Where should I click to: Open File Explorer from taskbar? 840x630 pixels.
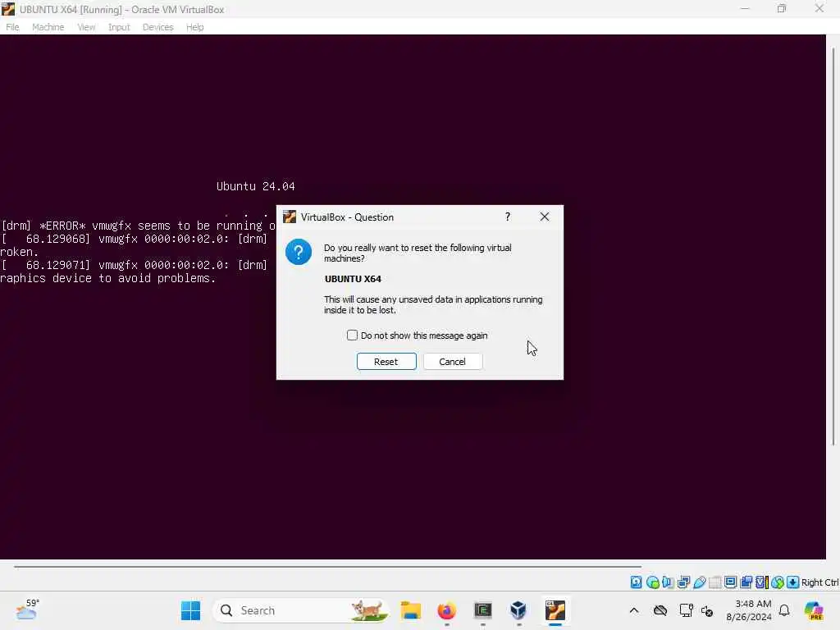tap(411, 610)
